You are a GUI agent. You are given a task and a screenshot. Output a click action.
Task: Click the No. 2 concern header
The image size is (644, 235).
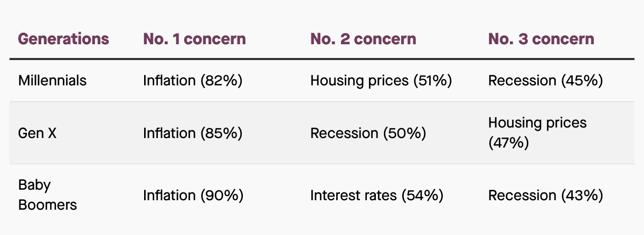[x=363, y=39]
